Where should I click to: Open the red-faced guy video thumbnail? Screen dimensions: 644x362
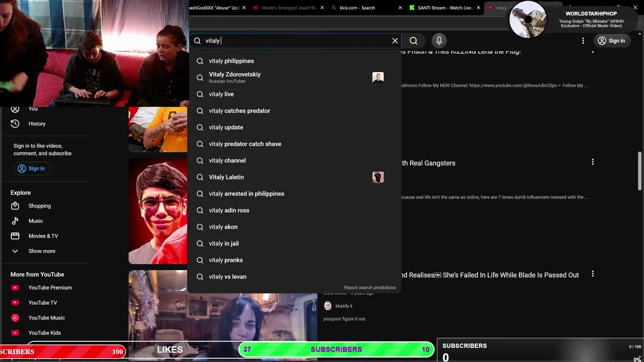158,211
